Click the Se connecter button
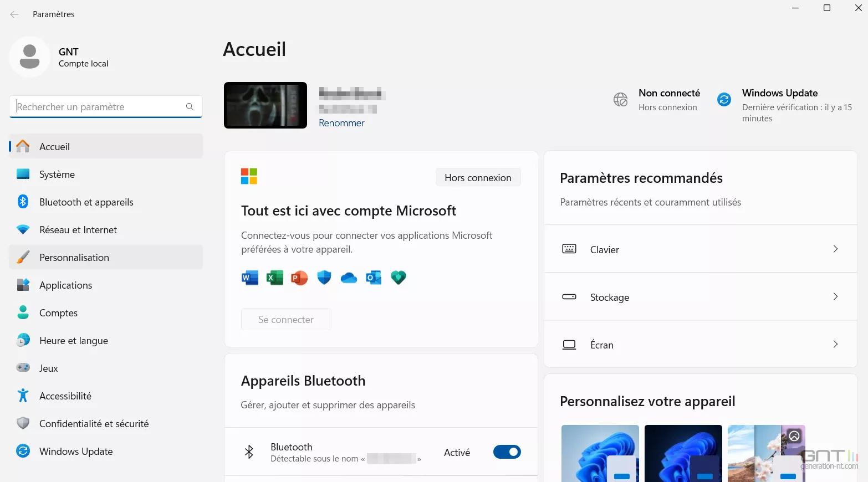The height and width of the screenshot is (482, 868). pyautogui.click(x=286, y=319)
